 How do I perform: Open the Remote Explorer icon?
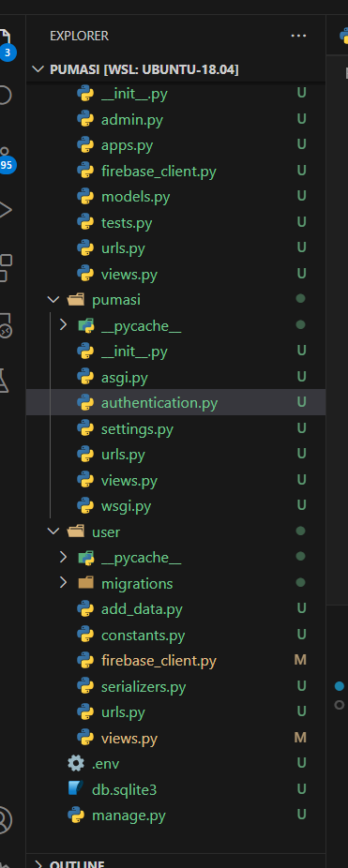pyautogui.click(x=6, y=325)
